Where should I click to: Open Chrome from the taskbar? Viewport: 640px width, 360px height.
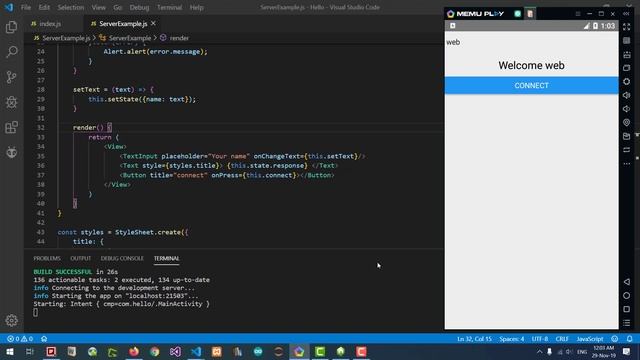[x=154, y=351]
